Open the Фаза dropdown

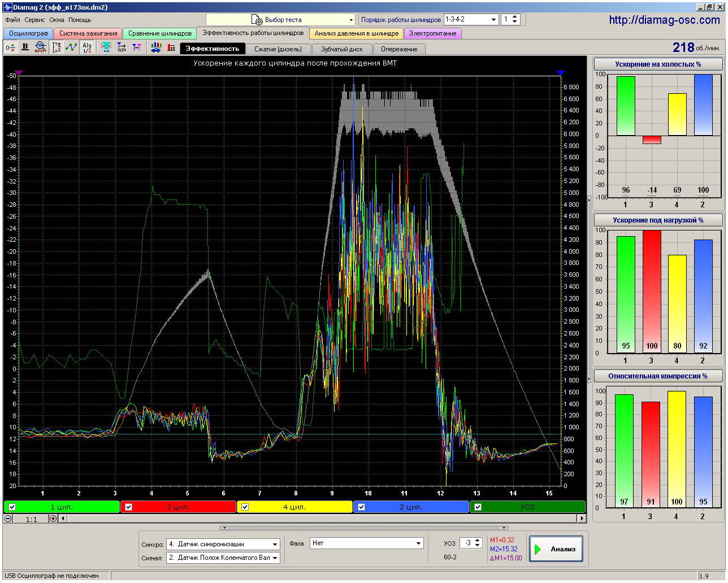click(366, 543)
